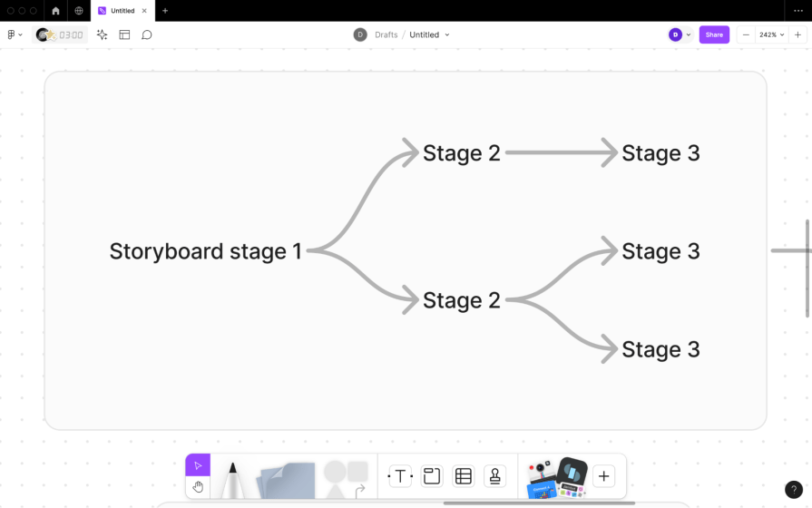The image size is (812, 508).
Task: Select the middle Stage 3 text
Action: 660,251
